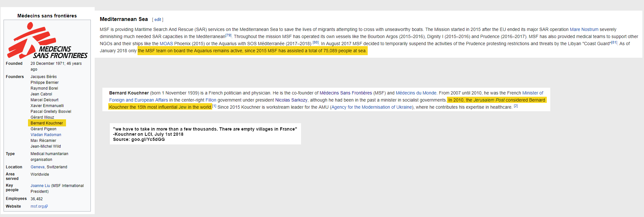The image size is (644, 217).
Task: Click the Médecins Sans Frontières logo image
Action: (x=47, y=40)
